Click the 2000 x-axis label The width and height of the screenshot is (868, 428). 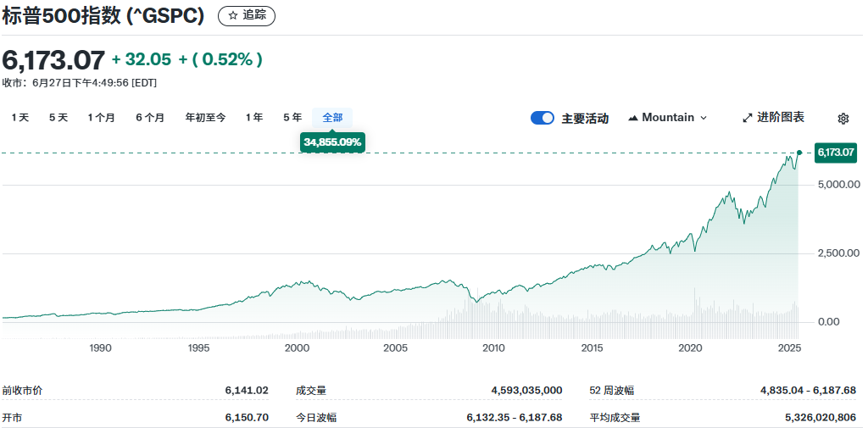(297, 347)
